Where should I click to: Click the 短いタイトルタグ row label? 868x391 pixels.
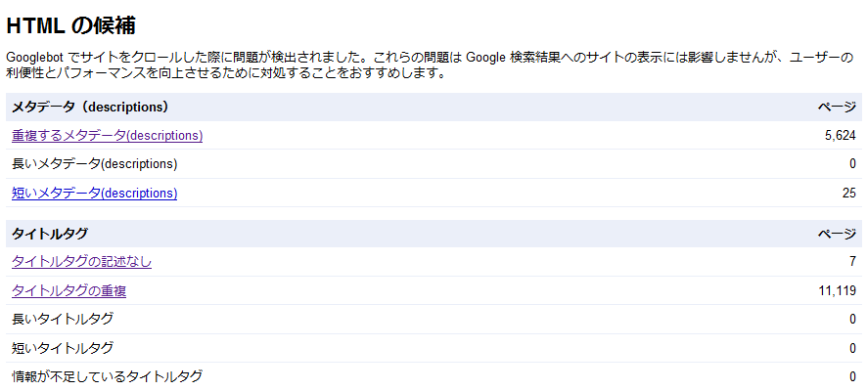[62, 348]
